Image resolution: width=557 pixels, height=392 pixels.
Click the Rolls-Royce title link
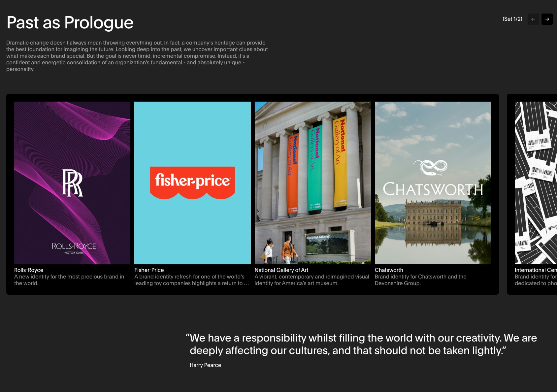click(x=29, y=270)
